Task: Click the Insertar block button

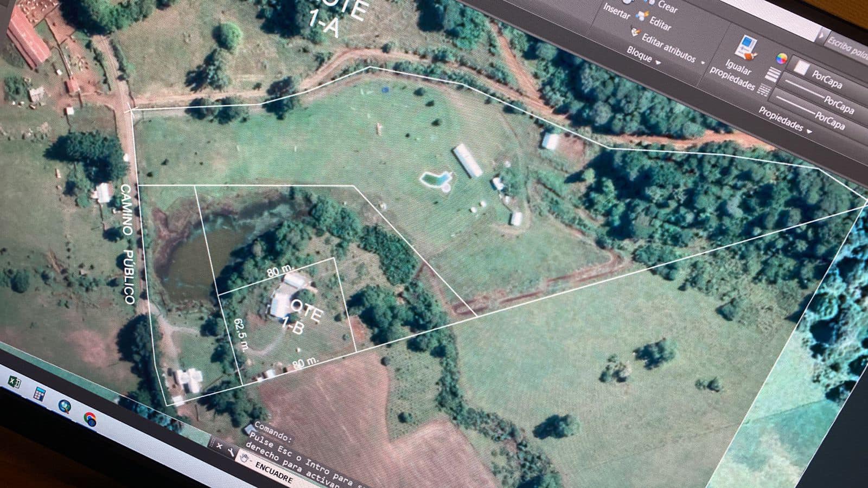Action: tap(616, 11)
